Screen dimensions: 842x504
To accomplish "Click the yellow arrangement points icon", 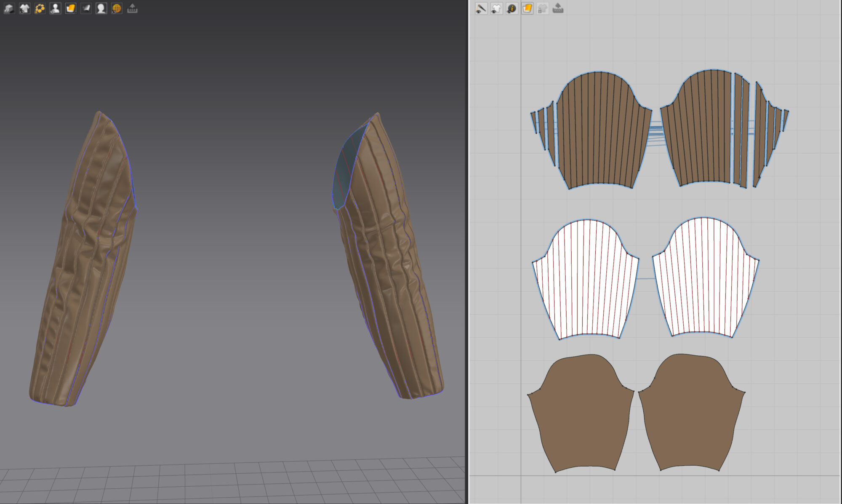I will (x=40, y=8).
